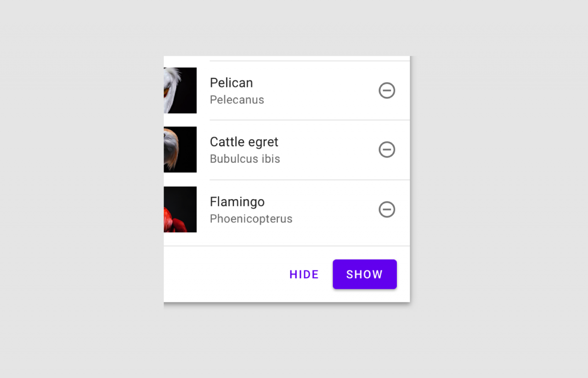Select the Cattle egret list item title
588x378 pixels.
tap(244, 142)
